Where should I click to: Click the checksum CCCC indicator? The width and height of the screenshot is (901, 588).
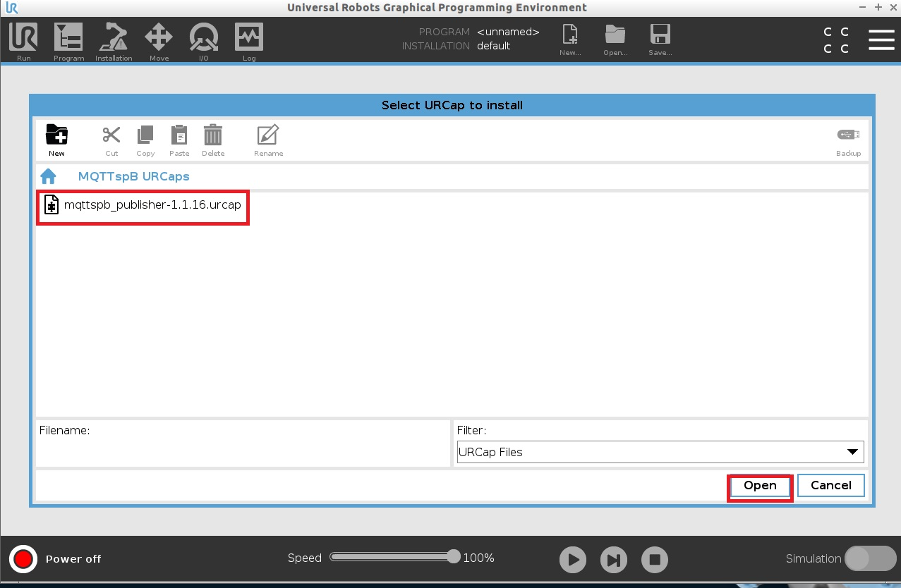836,40
